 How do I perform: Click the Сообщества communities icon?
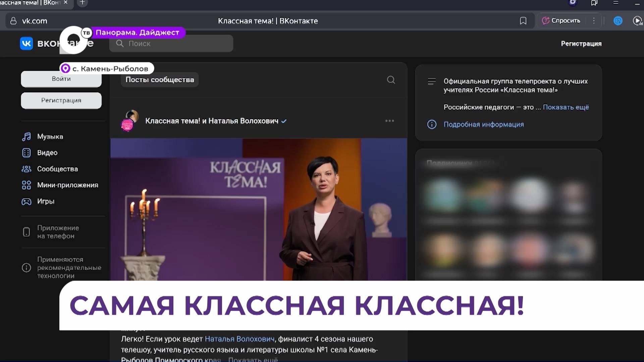click(x=26, y=169)
